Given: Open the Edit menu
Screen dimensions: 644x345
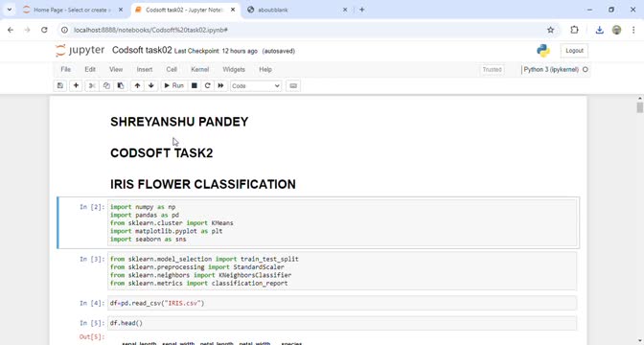Looking at the screenshot, I should coord(90,69).
